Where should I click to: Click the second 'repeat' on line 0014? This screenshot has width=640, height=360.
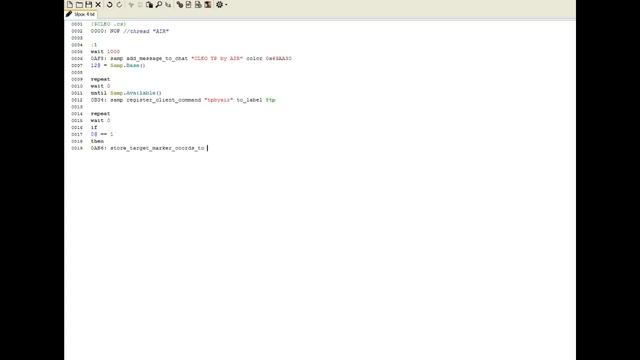(x=100, y=113)
